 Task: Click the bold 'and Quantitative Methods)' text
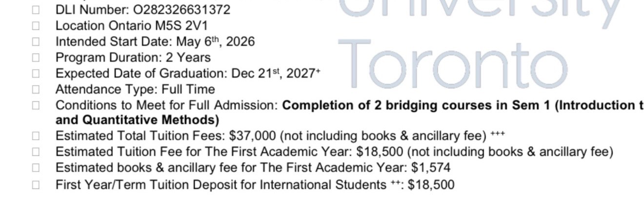137,120
